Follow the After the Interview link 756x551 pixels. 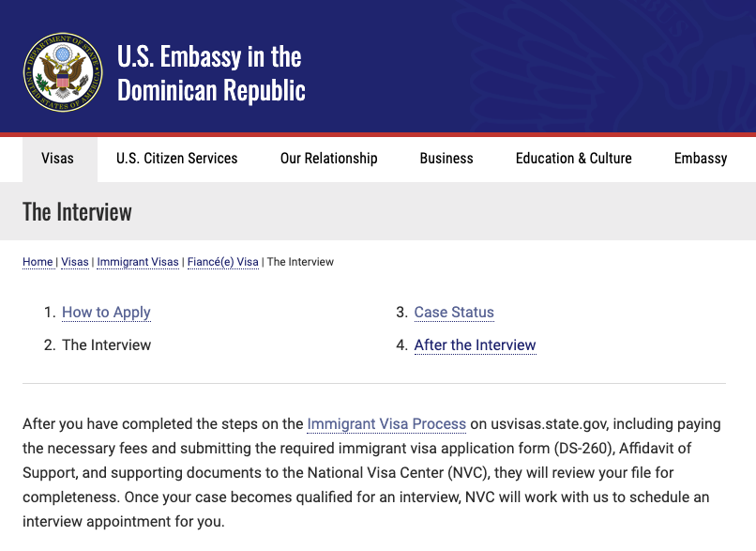(x=475, y=345)
